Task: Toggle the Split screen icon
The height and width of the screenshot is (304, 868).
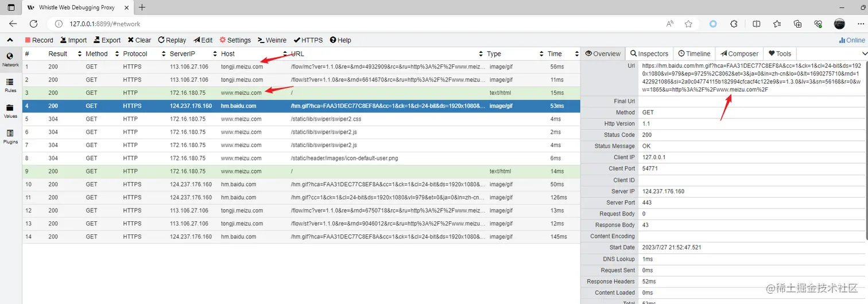Action: (x=757, y=24)
